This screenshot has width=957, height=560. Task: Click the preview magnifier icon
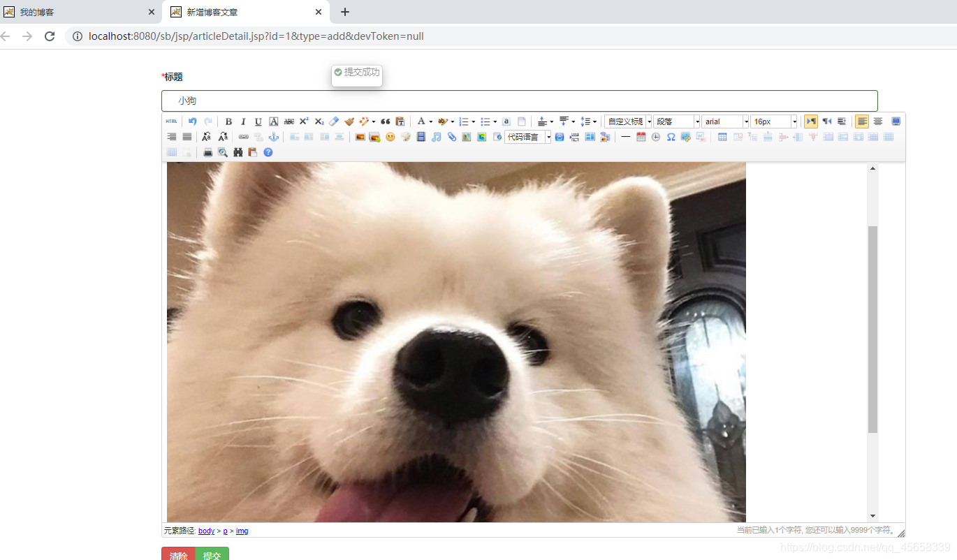point(222,152)
